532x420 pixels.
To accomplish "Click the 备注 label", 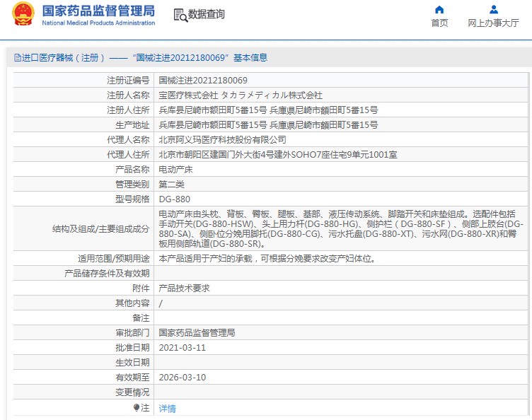I will (141, 318).
